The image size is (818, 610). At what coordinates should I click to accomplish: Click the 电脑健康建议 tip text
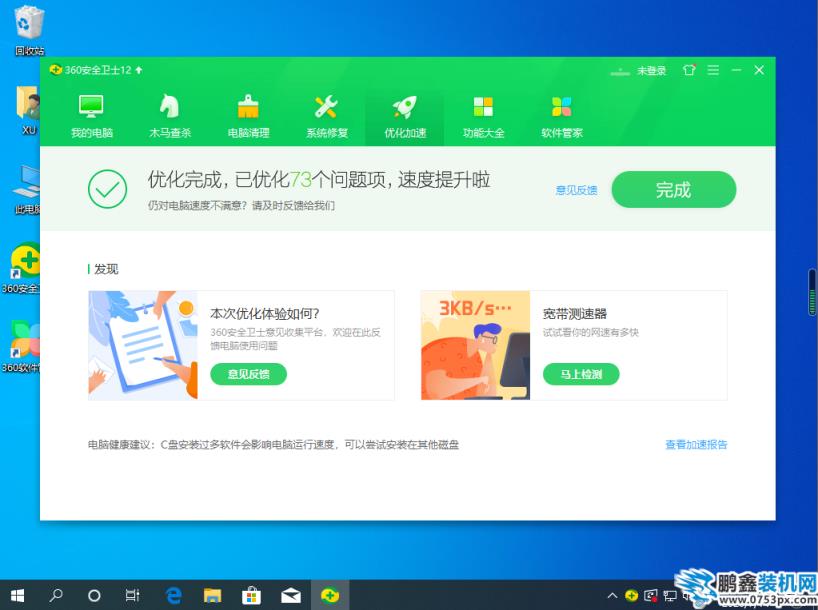point(273,445)
